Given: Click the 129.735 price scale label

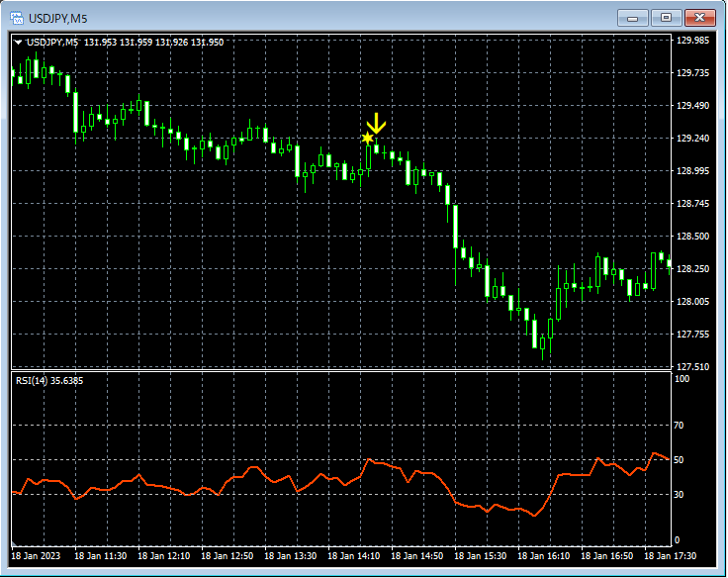Looking at the screenshot, I should click(x=692, y=73).
